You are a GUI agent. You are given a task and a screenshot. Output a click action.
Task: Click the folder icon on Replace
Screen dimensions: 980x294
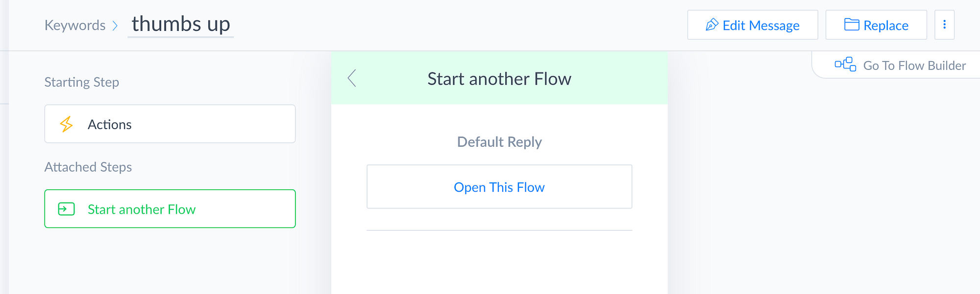(852, 24)
